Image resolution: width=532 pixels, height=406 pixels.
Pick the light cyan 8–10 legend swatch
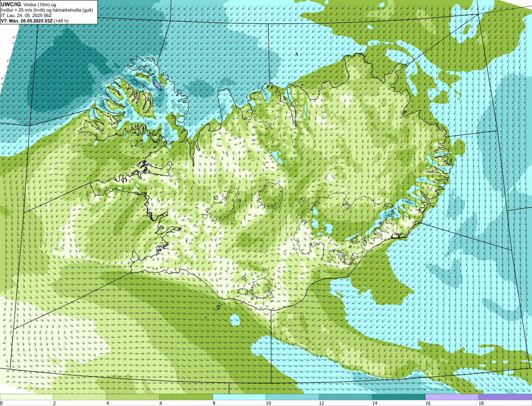click(x=239, y=397)
